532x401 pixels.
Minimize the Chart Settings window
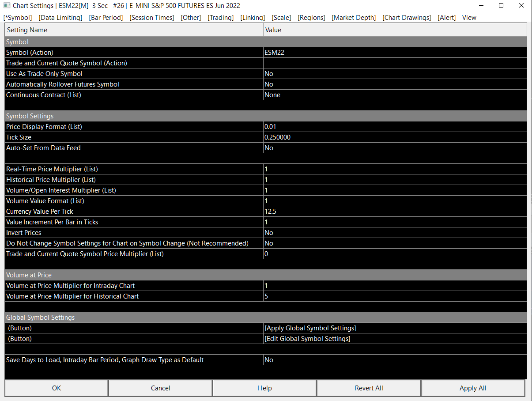481,6
